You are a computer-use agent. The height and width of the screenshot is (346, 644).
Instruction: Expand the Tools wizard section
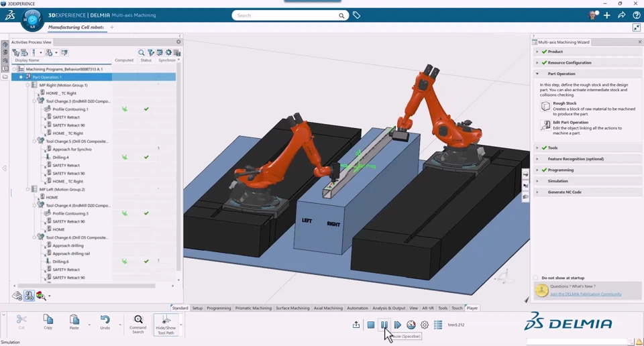click(537, 148)
